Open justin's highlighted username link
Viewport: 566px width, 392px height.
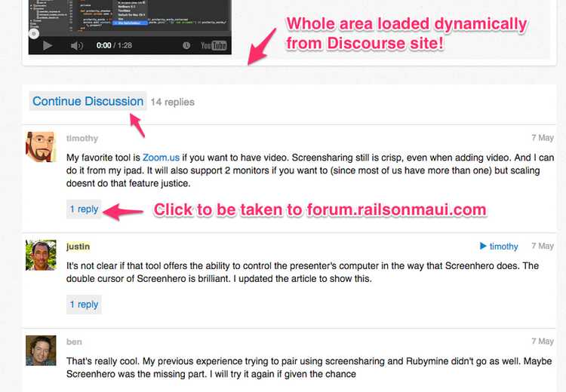[78, 247]
